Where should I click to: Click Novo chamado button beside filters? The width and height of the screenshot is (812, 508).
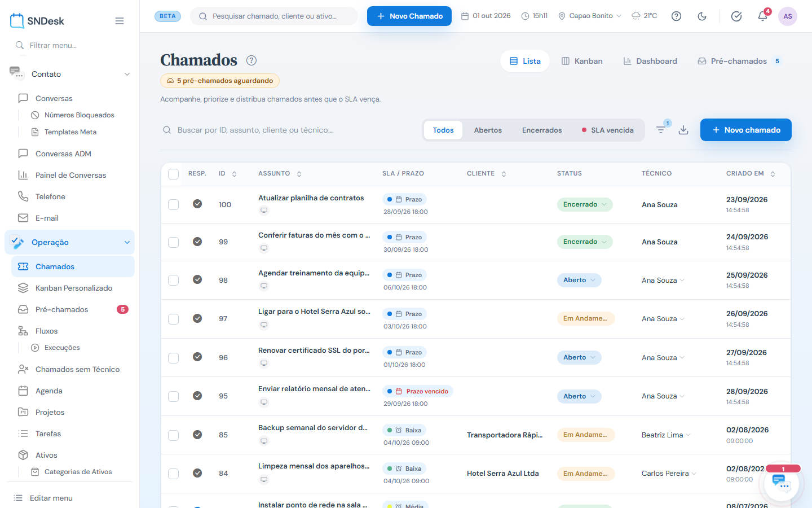click(x=746, y=130)
